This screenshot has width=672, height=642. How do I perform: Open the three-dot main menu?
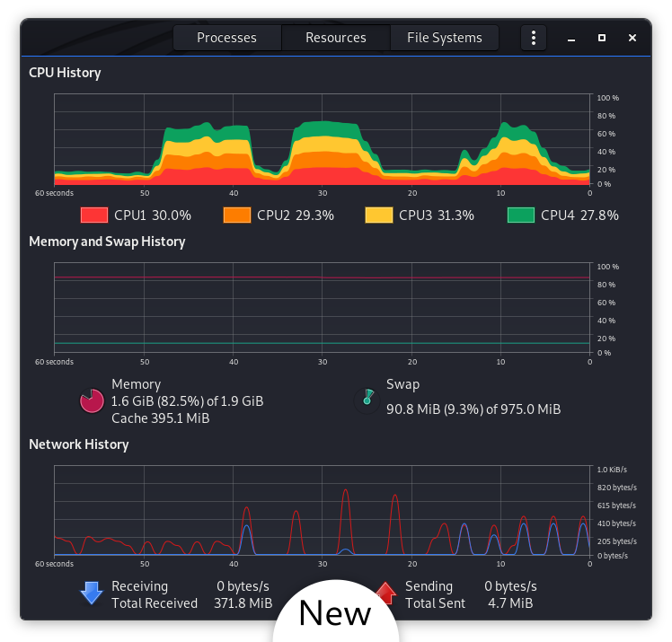pyautogui.click(x=533, y=38)
